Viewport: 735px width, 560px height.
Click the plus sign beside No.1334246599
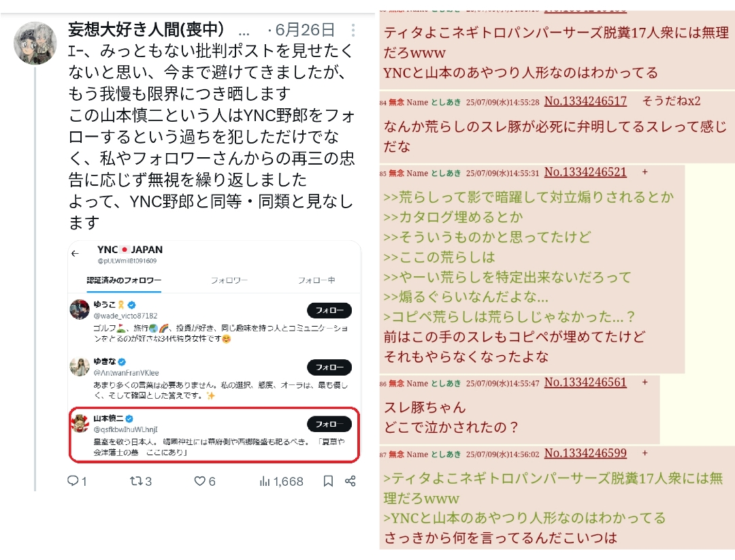tap(645, 453)
